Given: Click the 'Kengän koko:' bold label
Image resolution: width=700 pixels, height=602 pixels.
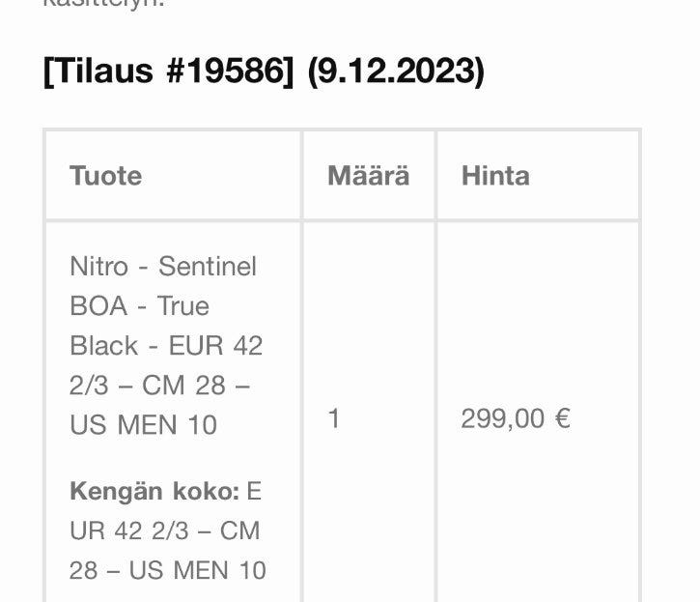Looking at the screenshot, I should click(154, 491).
